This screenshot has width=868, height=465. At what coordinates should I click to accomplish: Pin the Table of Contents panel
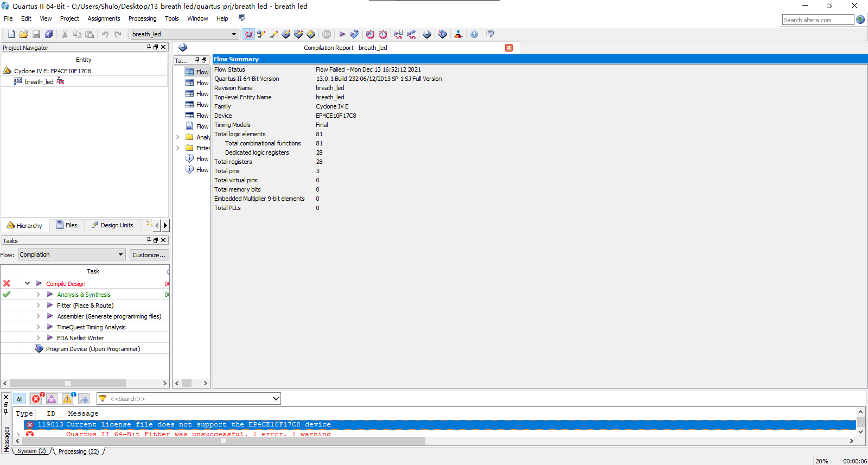coord(197,60)
